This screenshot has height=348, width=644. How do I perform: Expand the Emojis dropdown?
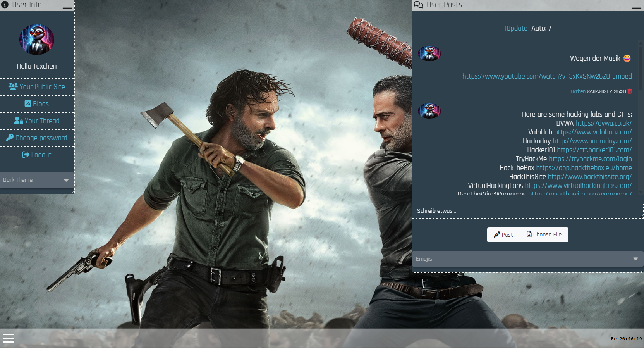(x=527, y=259)
